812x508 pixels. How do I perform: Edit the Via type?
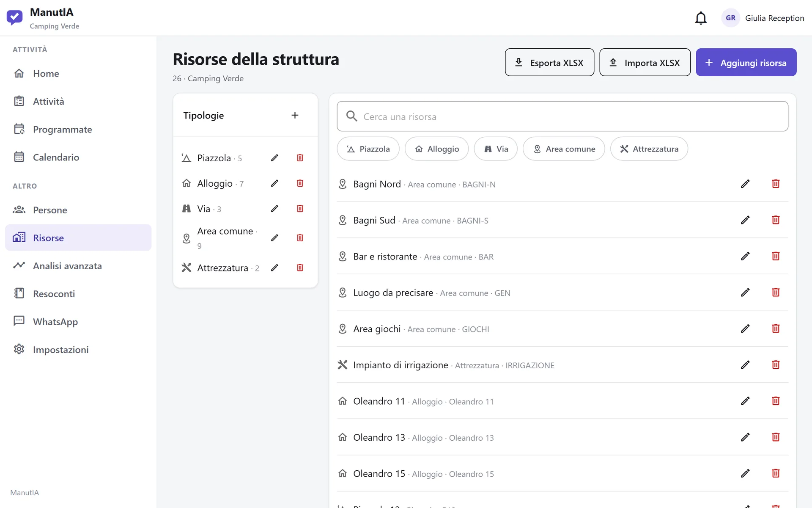[x=274, y=209]
